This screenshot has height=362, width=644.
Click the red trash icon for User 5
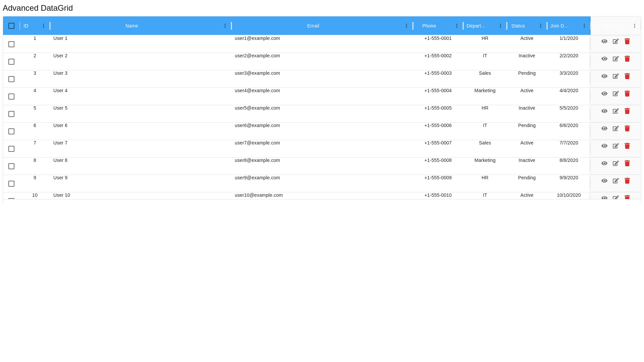pos(627,111)
